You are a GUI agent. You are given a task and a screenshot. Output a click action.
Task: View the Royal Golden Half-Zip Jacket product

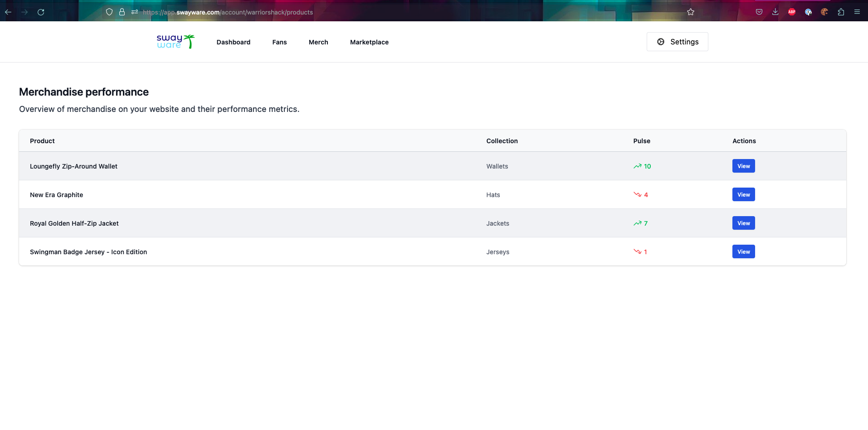point(744,223)
